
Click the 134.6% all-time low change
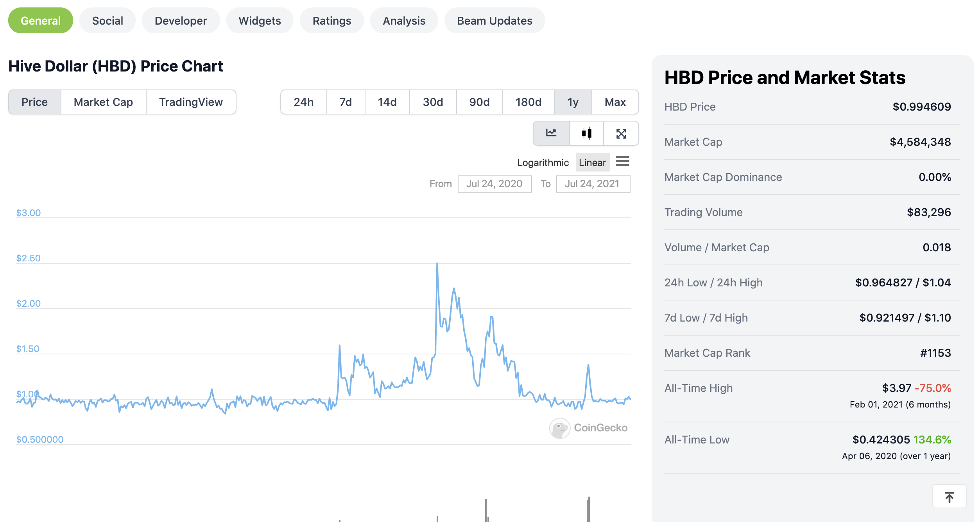[x=932, y=440]
